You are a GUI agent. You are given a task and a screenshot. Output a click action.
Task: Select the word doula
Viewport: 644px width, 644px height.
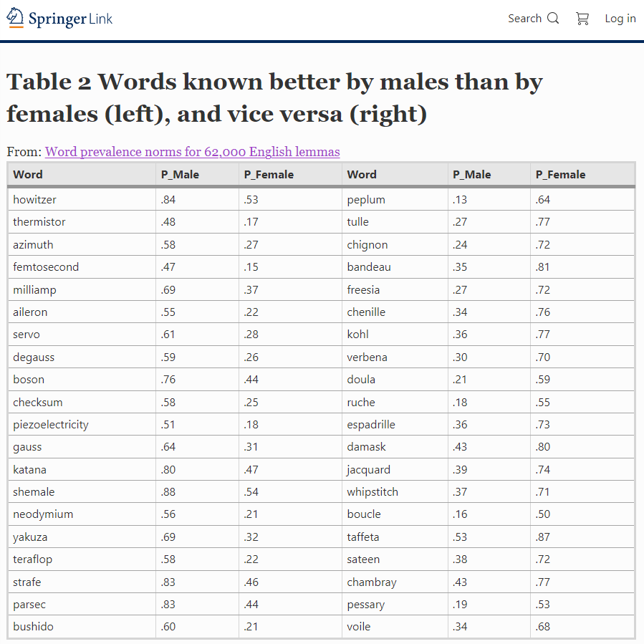point(361,380)
